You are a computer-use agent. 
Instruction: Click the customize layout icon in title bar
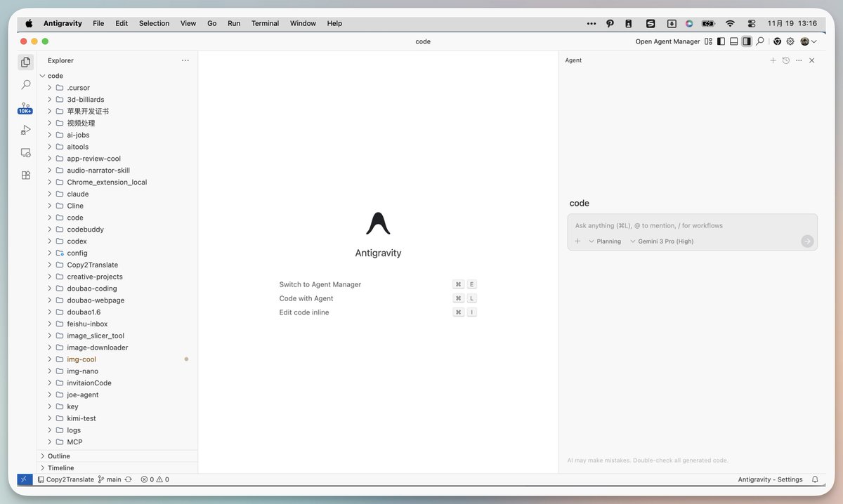click(708, 41)
